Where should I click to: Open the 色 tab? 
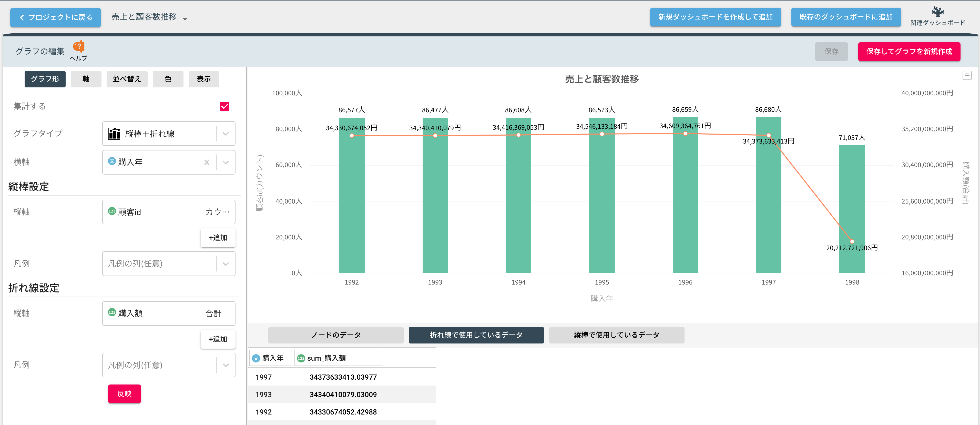click(168, 79)
